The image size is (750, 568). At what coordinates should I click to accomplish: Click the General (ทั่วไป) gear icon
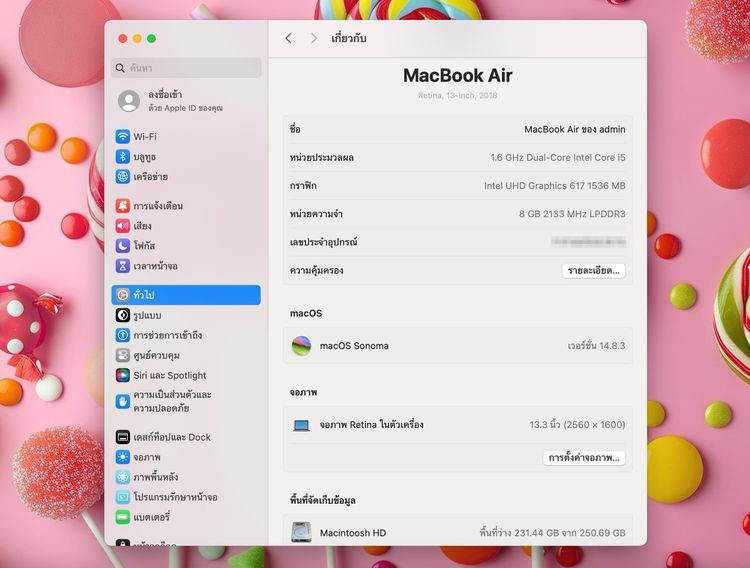point(123,295)
